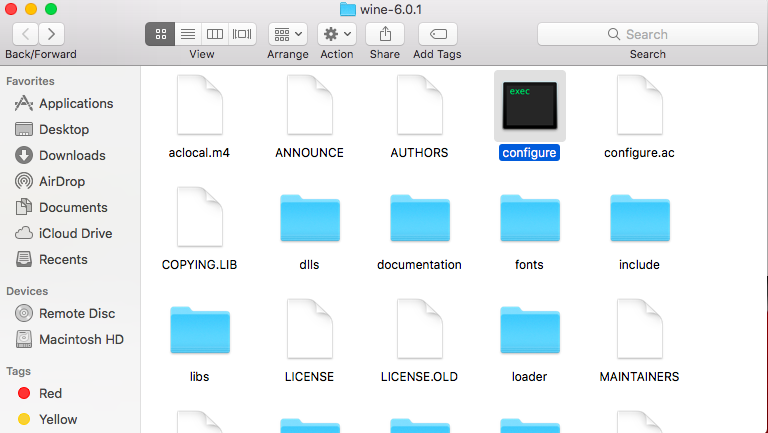Zoom the window with green button

coord(51,9)
